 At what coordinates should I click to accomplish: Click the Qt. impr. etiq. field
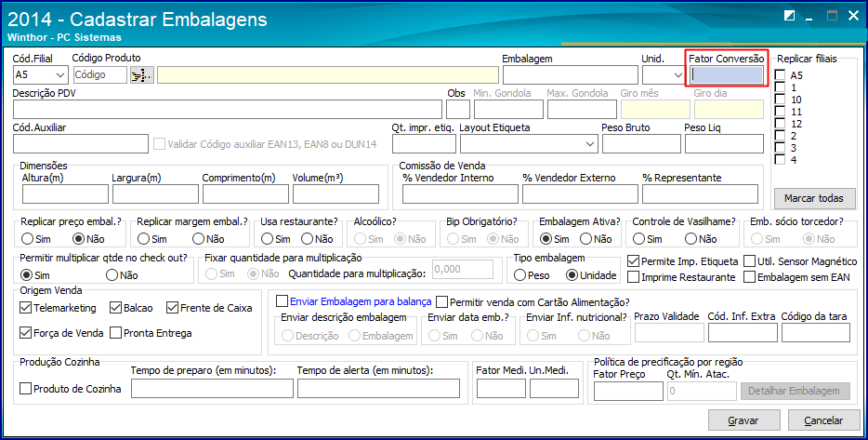click(424, 144)
